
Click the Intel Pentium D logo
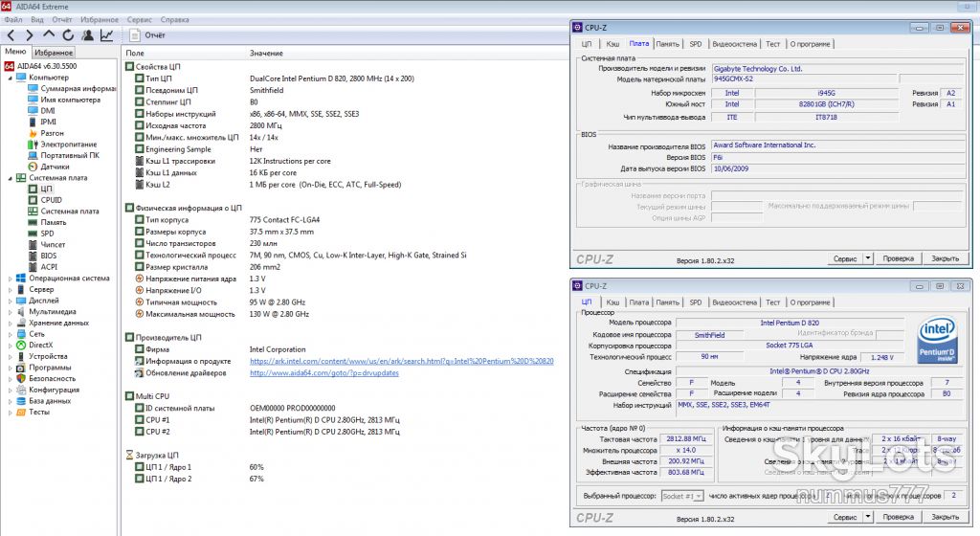[x=937, y=341]
